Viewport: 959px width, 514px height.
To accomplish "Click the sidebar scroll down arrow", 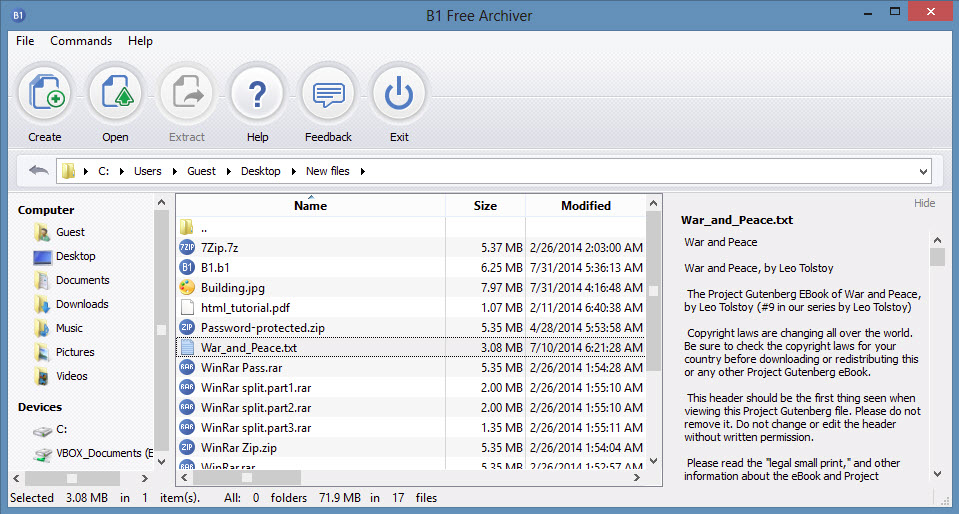I will point(161,461).
